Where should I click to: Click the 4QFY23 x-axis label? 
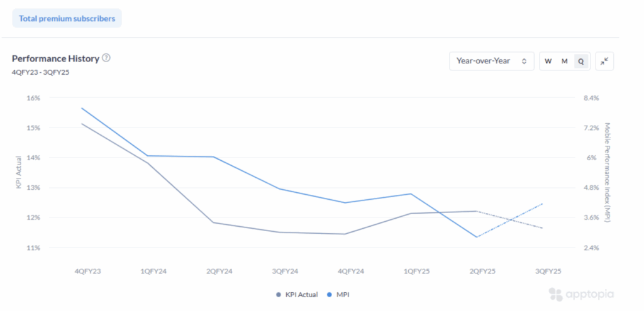(88, 271)
